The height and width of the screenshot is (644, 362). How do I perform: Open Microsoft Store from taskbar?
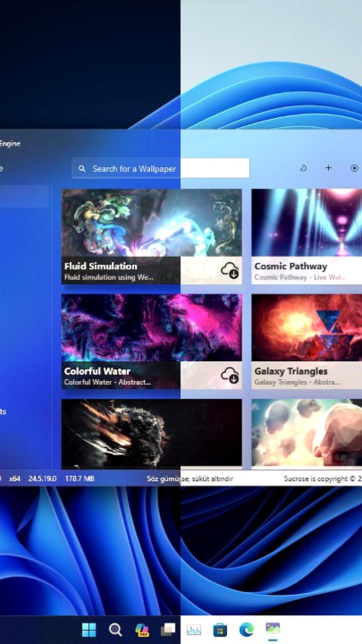220,629
